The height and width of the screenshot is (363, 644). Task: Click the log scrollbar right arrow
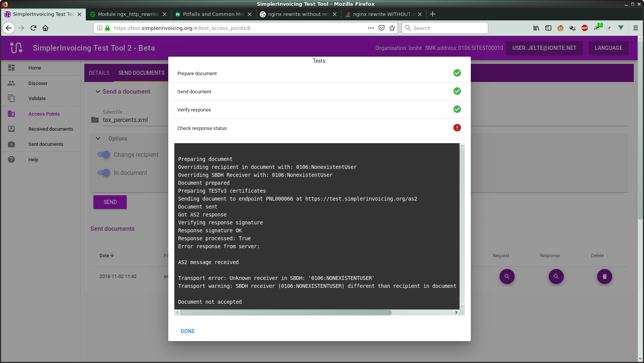click(x=456, y=312)
